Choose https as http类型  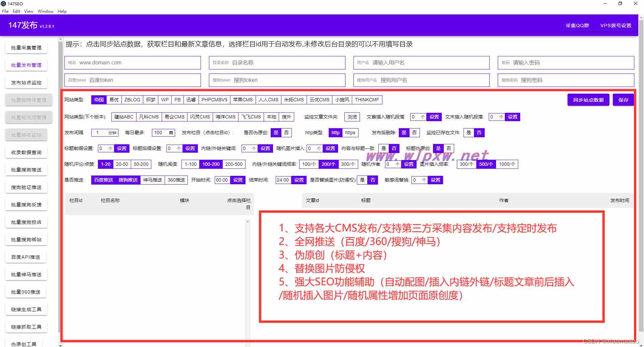point(350,133)
